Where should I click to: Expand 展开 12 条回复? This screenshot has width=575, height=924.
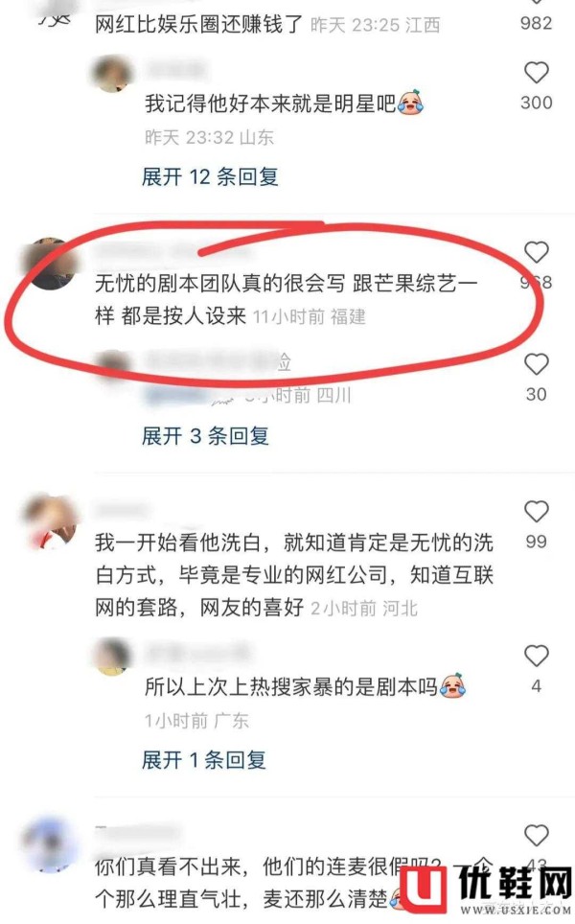(x=210, y=176)
